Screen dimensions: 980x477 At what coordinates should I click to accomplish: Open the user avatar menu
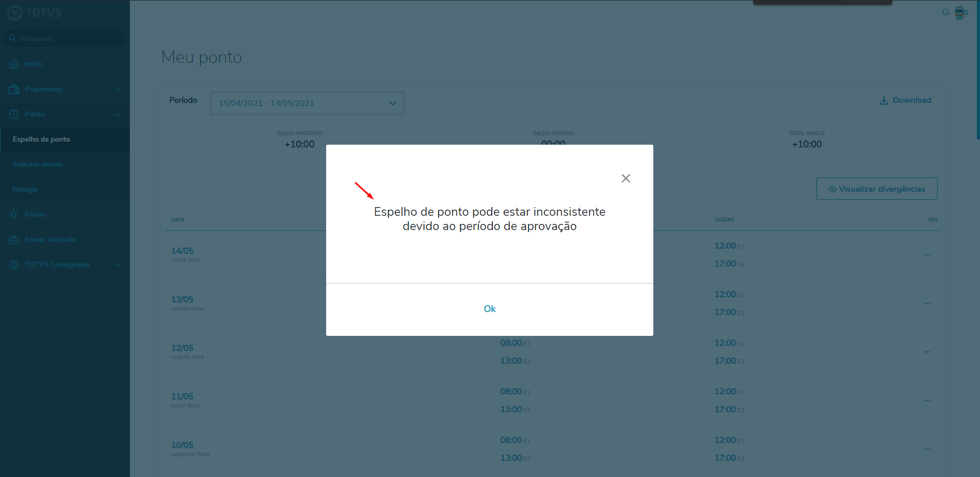(961, 13)
